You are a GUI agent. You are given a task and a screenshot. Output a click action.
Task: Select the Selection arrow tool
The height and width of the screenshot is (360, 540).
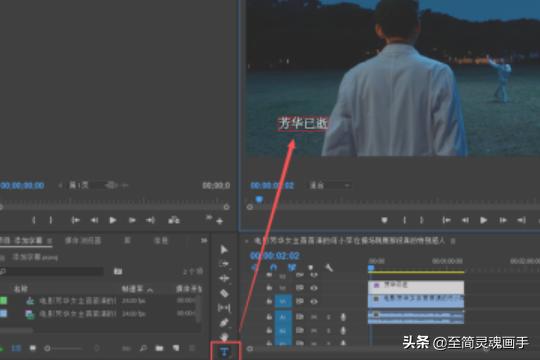(x=224, y=249)
